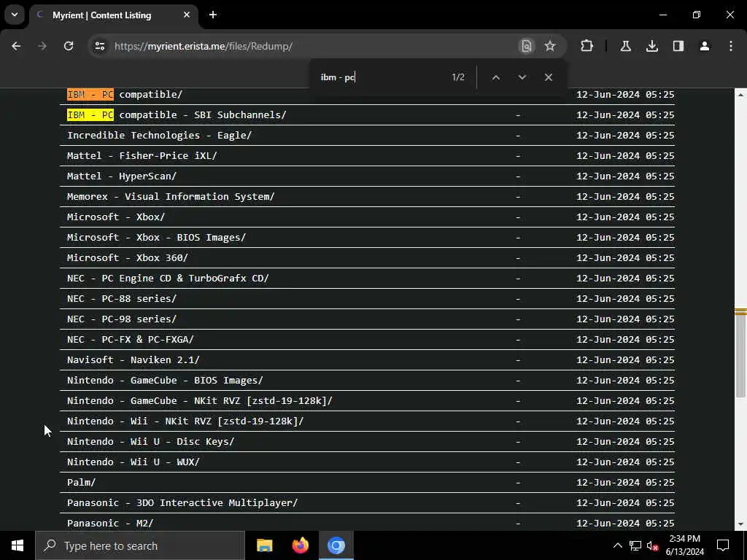This screenshot has height=560, width=747.
Task: Toggle the side panel icon
Action: (x=678, y=46)
